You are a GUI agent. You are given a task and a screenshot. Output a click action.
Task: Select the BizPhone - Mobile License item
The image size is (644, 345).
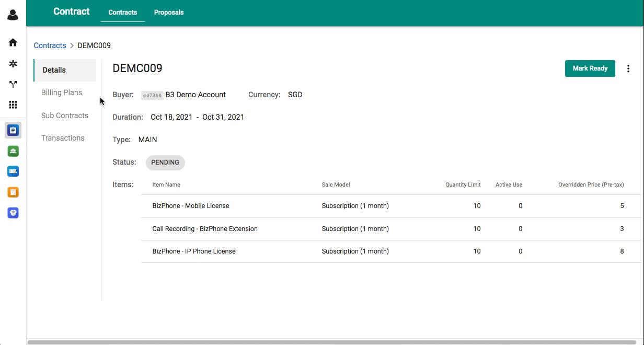pyautogui.click(x=191, y=206)
